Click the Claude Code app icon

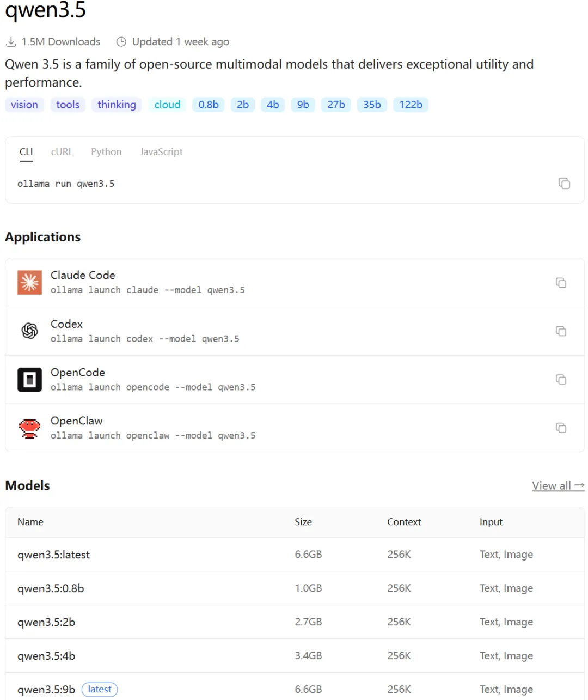point(29,283)
